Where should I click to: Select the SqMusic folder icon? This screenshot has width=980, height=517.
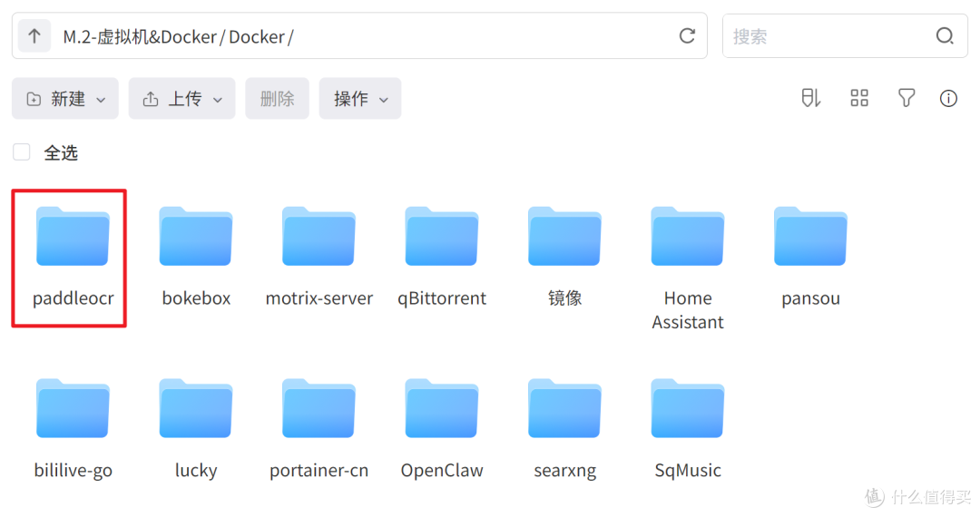point(688,408)
